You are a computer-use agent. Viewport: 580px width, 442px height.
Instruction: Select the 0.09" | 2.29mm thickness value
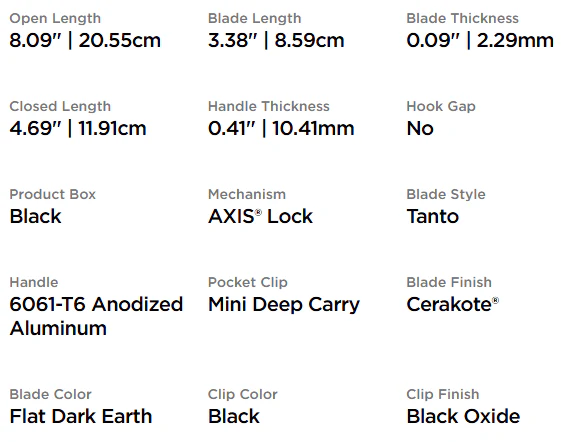[480, 40]
